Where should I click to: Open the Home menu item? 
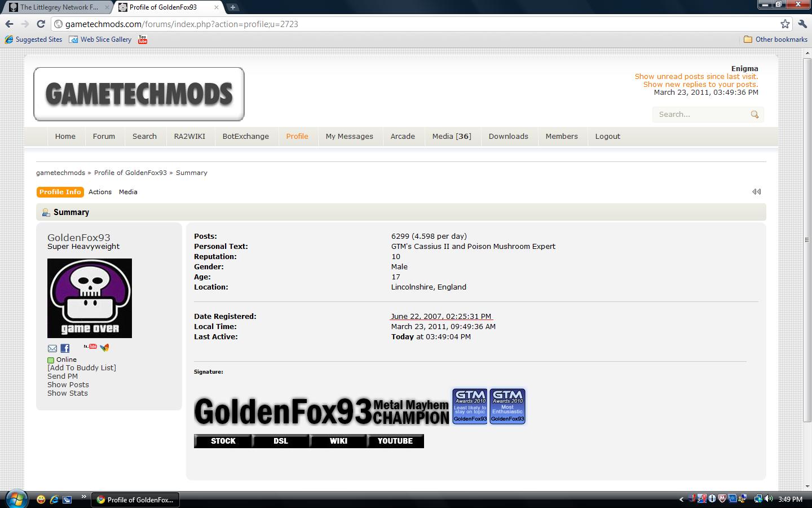click(65, 137)
